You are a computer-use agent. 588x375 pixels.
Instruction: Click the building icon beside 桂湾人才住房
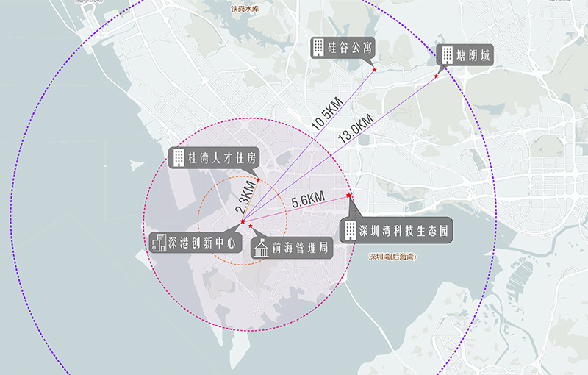[x=178, y=157]
